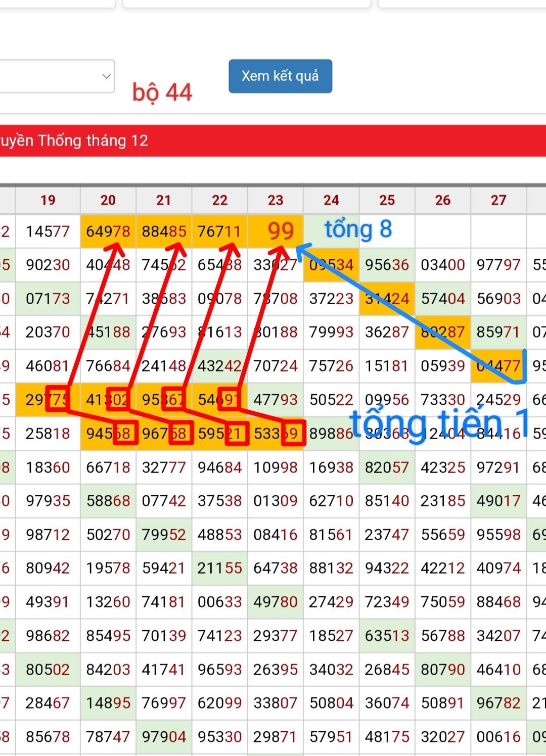The image size is (546, 756).
Task: Click cell 97797
Action: click(498, 265)
